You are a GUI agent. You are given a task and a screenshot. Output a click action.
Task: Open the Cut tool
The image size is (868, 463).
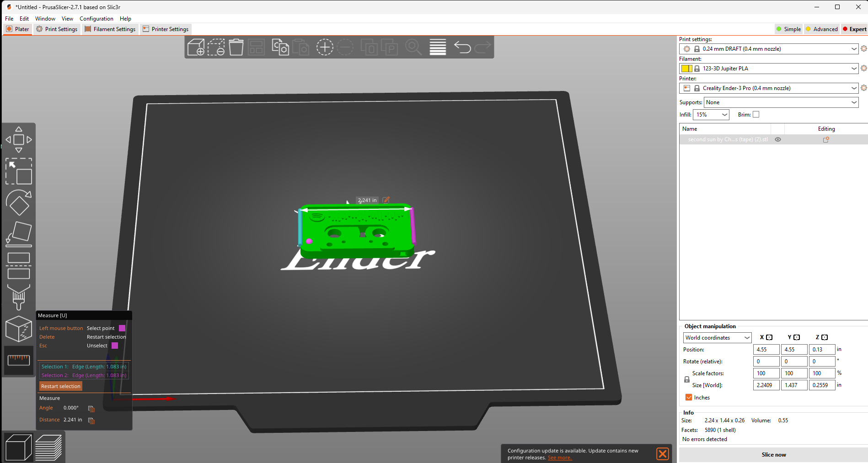19,266
